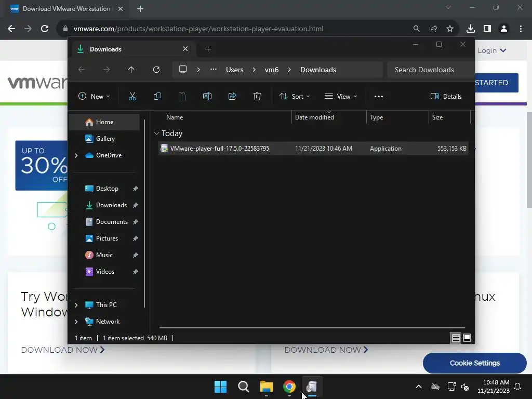
Task: Select the Downloads tab in Explorer
Action: 134,49
